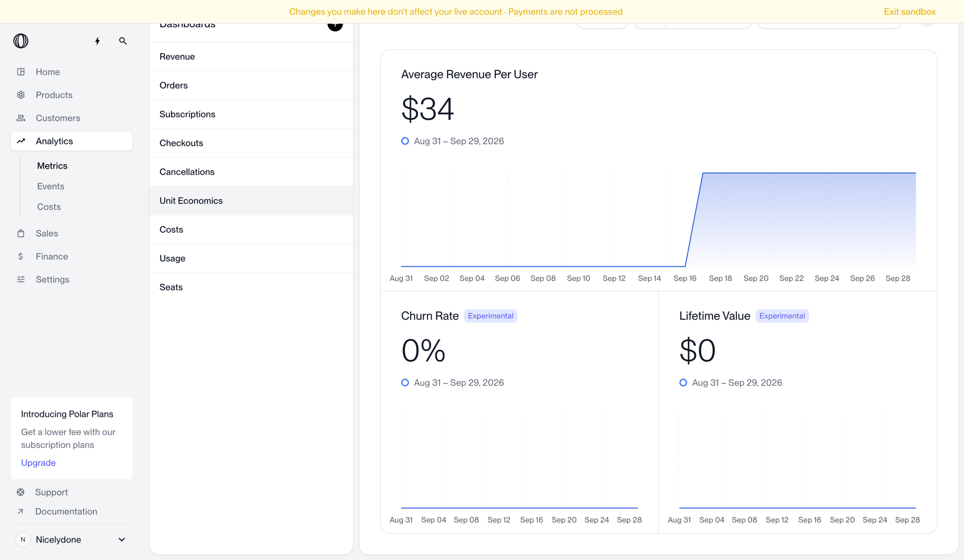Click the Support lifebuoy icon

pos(20,492)
